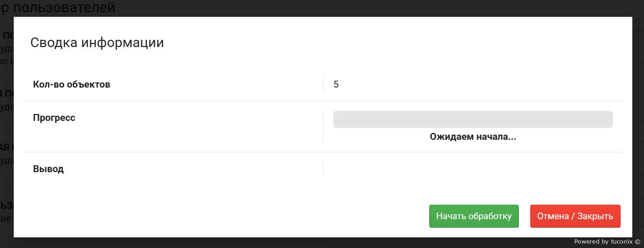Click blank dialog area left of Начать обработку
The width and height of the screenshot is (644, 248).
click(x=241, y=216)
